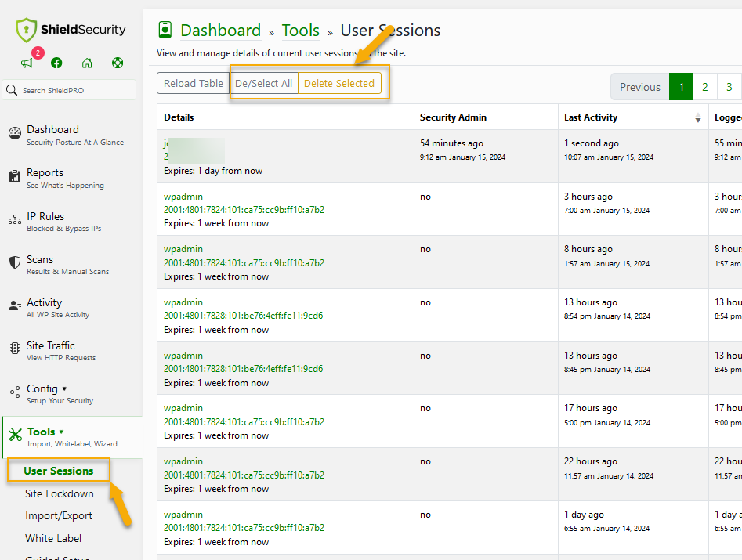This screenshot has height=560, width=742.
Task: Click the De/Select All button
Action: 263,83
